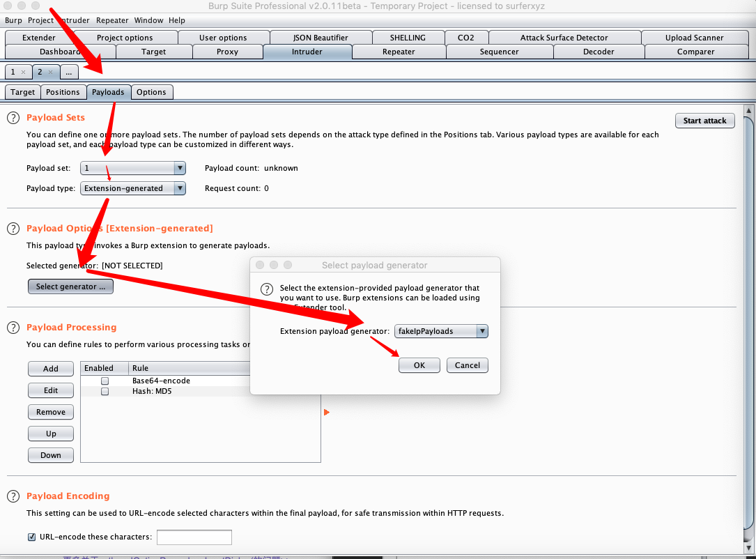Switch to the Project options tab
This screenshot has width=756, height=559.
[x=125, y=38]
